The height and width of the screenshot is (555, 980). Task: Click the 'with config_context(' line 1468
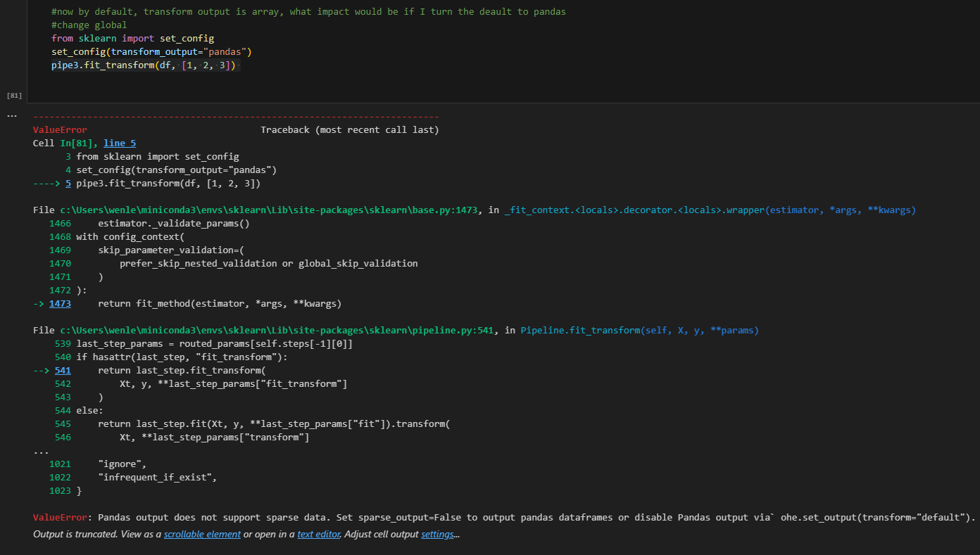pos(130,237)
